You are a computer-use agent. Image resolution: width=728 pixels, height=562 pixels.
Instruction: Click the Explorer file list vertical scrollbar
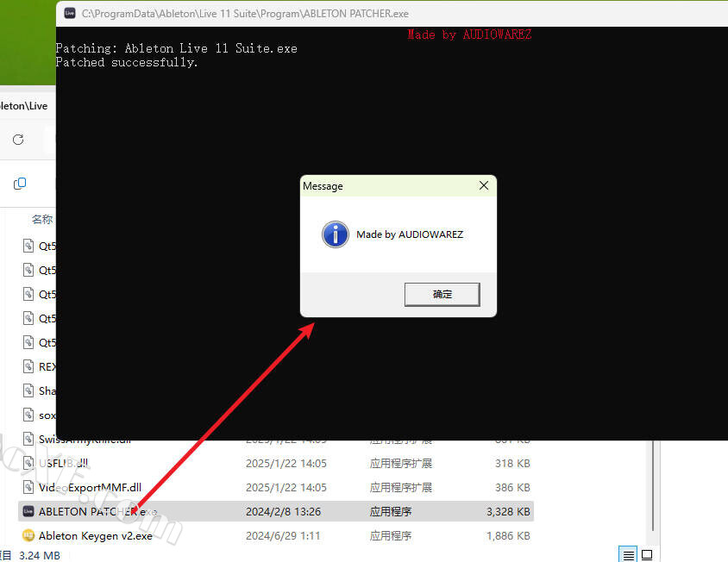(652, 485)
